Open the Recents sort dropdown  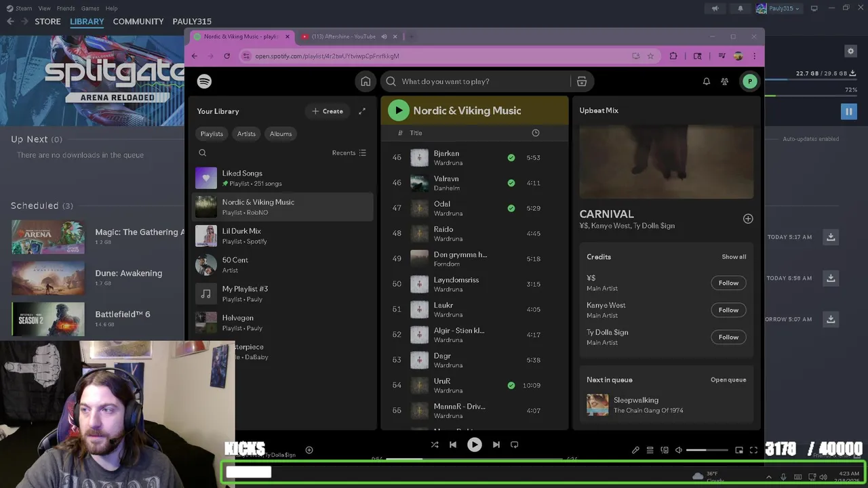(349, 153)
